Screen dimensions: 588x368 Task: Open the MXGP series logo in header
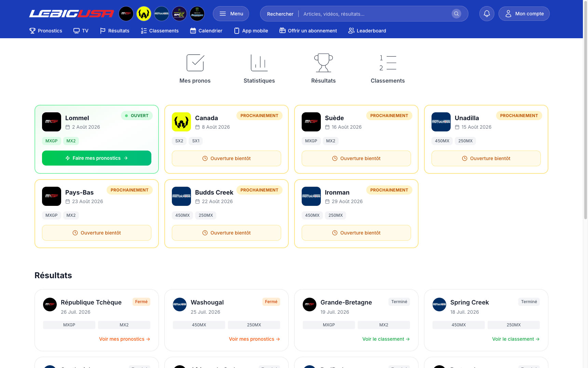[126, 14]
